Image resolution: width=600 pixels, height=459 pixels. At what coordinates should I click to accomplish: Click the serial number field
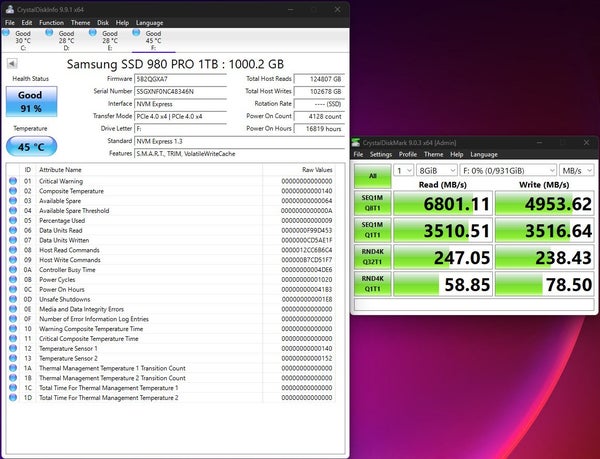tap(181, 91)
